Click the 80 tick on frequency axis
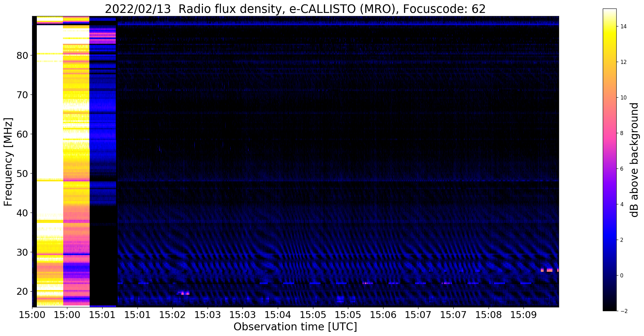The width and height of the screenshot is (644, 336). 23,55
